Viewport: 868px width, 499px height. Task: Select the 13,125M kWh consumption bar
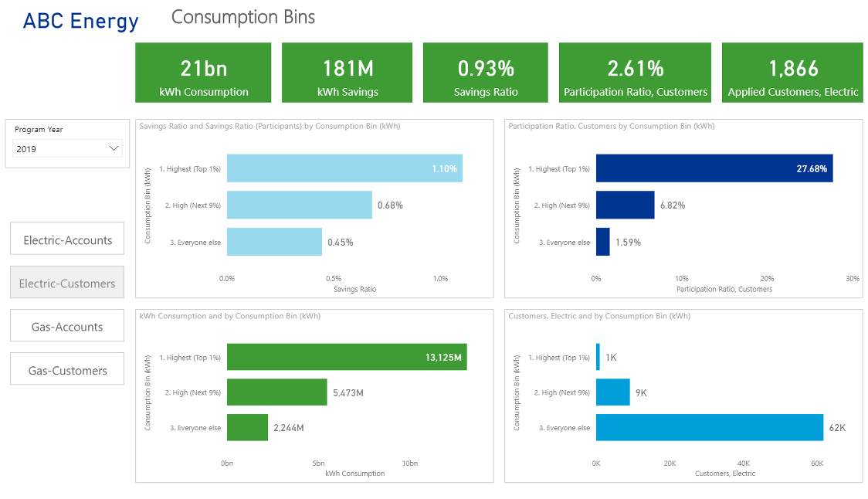346,357
